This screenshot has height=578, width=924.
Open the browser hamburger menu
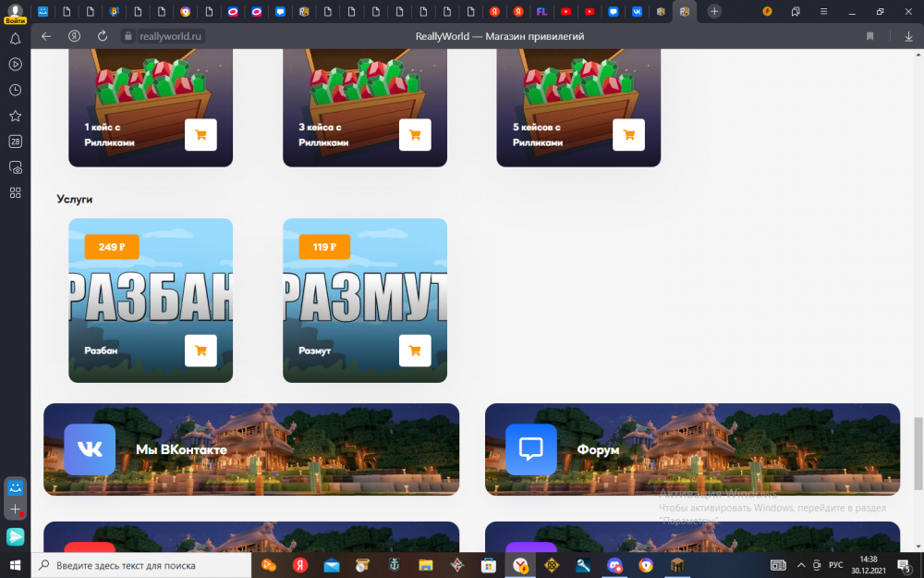pyautogui.click(x=823, y=11)
